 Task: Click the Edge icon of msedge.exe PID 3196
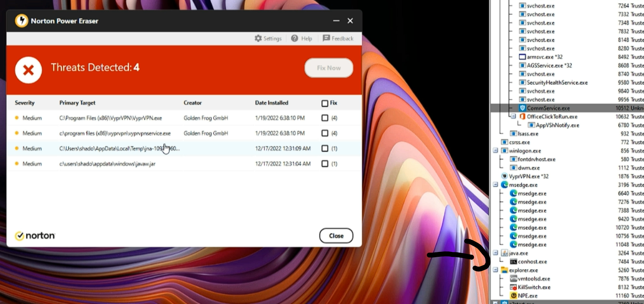coord(505,185)
